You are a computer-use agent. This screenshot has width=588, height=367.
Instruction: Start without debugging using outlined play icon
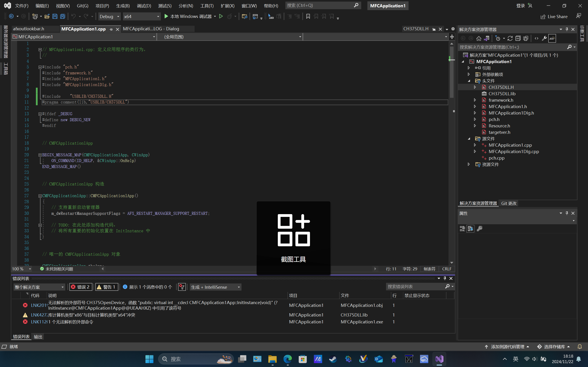(221, 16)
